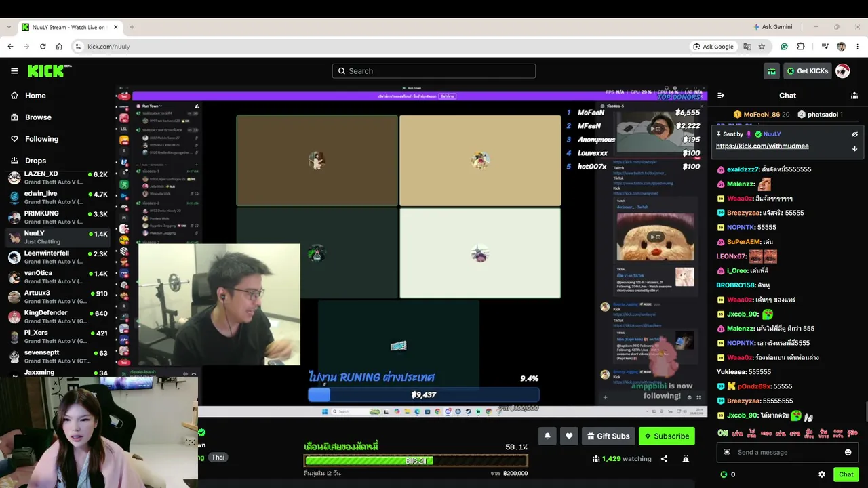Click chat identity shield icon
The image size is (868, 488).
point(727,452)
